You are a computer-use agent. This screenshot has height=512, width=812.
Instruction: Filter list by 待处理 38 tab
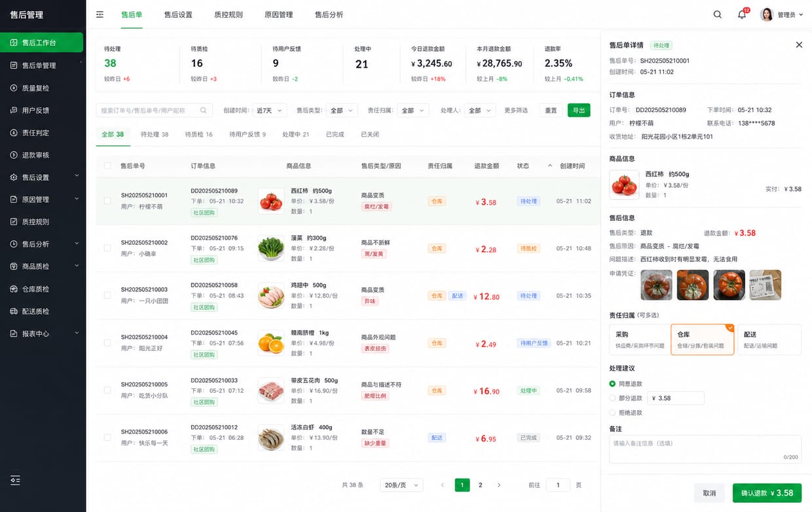[155, 134]
